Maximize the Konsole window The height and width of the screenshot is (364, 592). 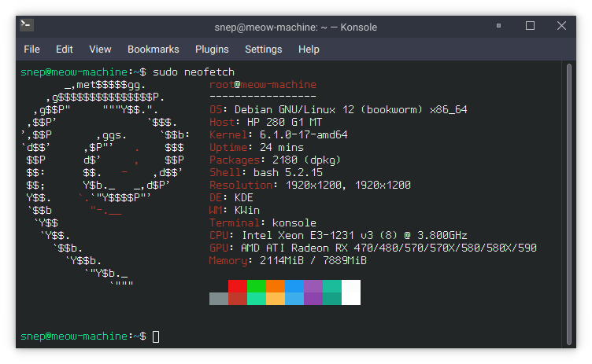point(530,26)
